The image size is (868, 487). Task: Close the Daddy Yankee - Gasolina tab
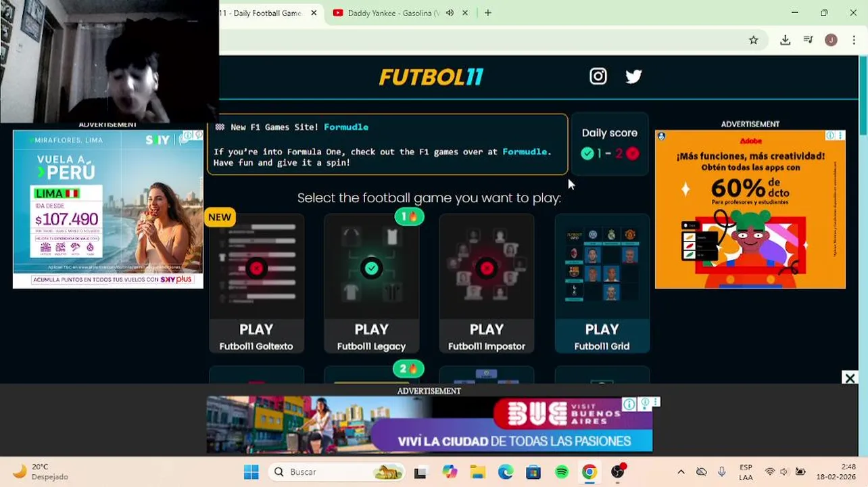point(464,13)
